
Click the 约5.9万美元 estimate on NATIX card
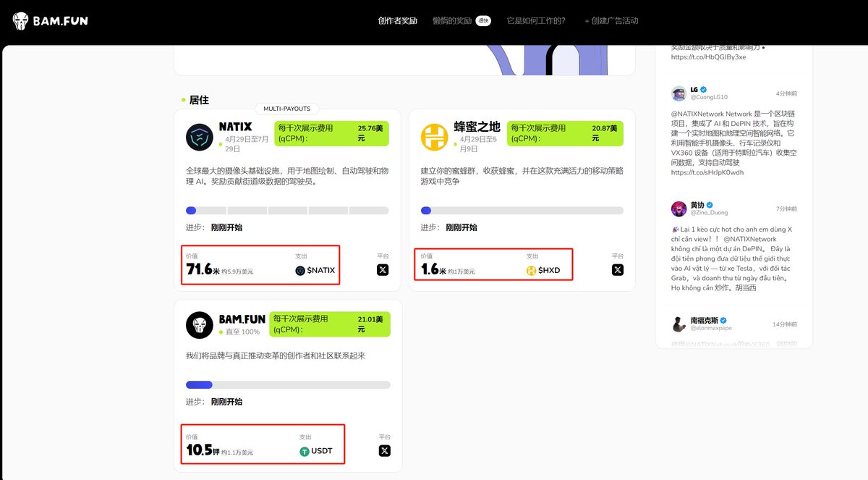(x=237, y=271)
